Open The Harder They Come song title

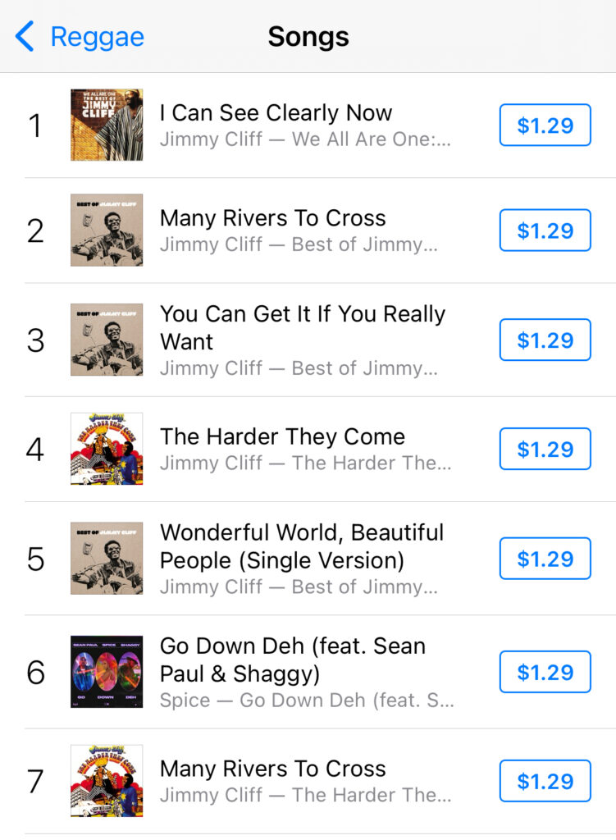pos(282,436)
